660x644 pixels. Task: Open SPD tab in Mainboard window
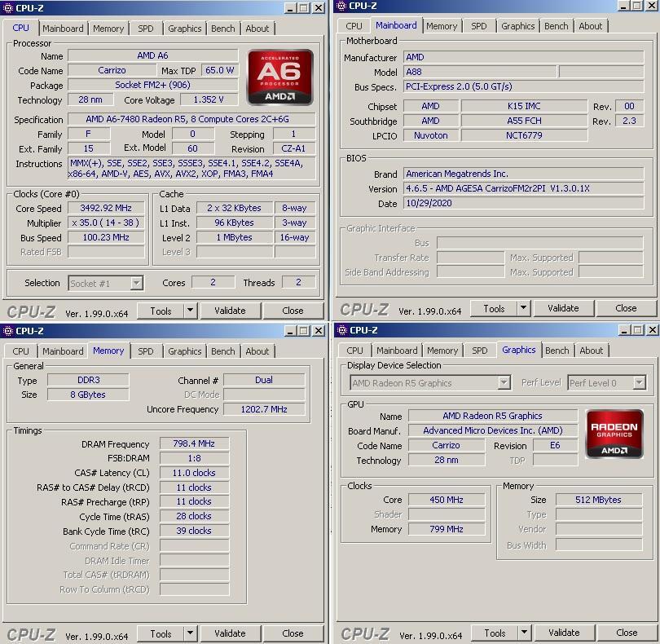478,26
